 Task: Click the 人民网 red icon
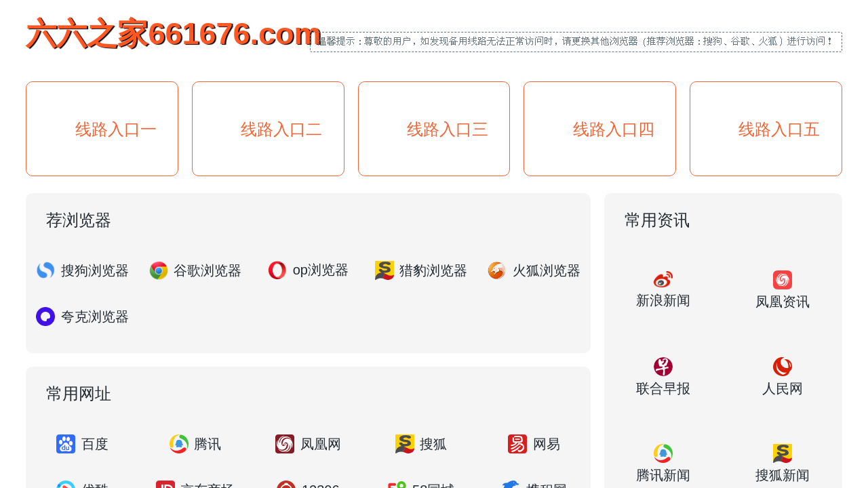coord(783,367)
